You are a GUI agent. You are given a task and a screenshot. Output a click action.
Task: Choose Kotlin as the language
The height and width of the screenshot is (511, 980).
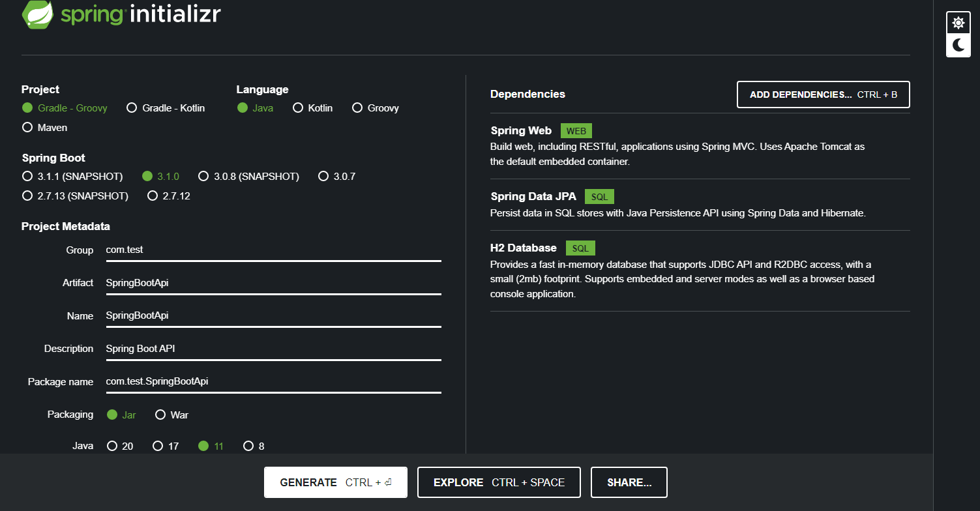[x=312, y=108]
